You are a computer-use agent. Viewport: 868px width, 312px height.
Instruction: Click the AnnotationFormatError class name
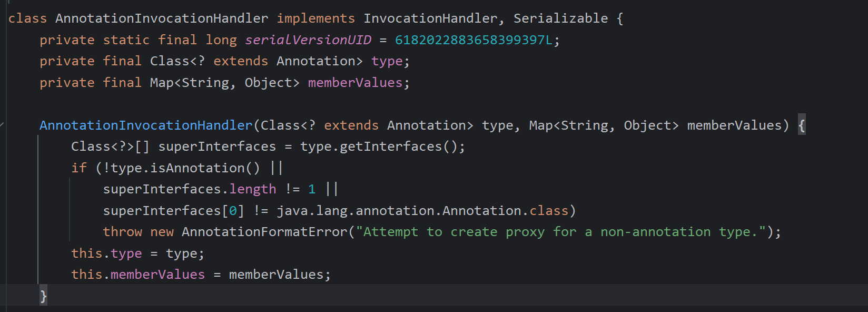(264, 232)
